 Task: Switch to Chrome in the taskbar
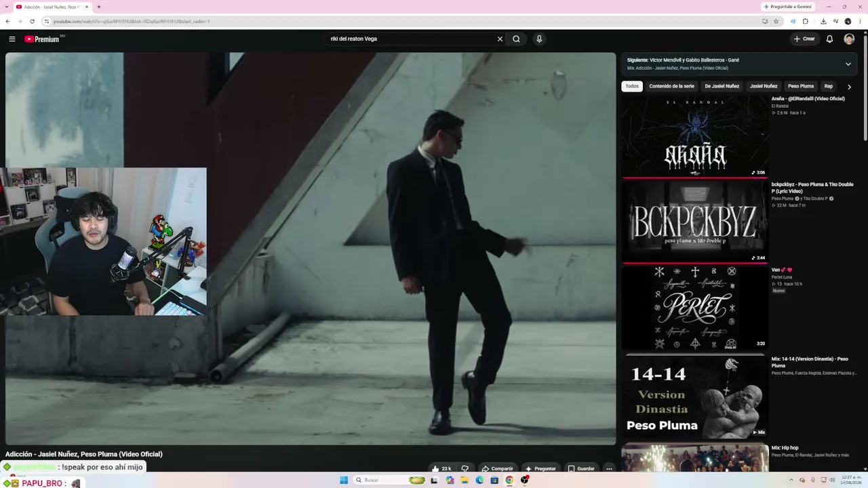509,480
